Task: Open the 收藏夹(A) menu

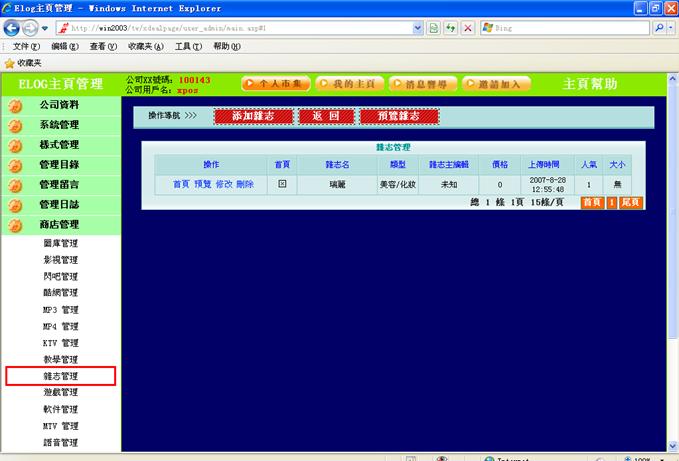Action: [145, 47]
